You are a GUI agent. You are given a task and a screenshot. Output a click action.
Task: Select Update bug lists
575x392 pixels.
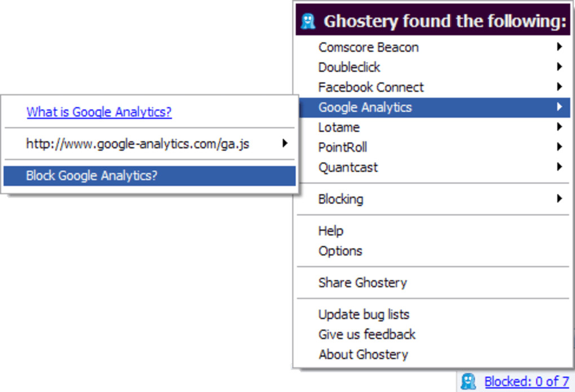pyautogui.click(x=364, y=314)
